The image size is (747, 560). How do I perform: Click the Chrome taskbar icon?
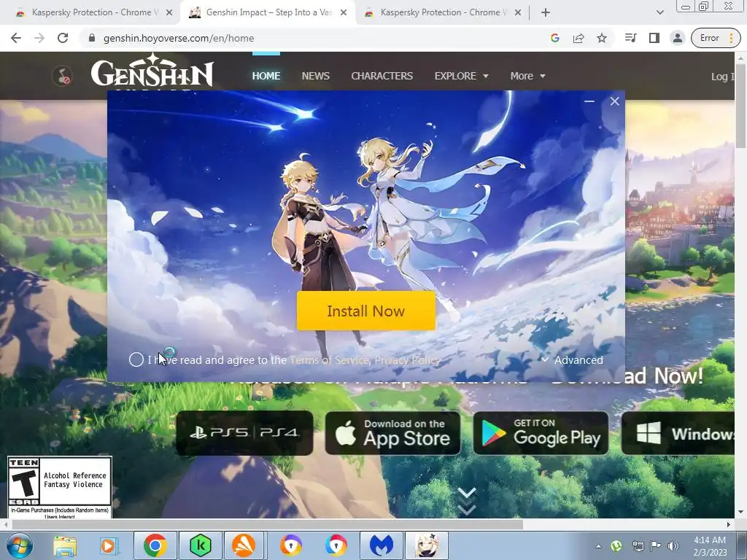click(x=155, y=545)
